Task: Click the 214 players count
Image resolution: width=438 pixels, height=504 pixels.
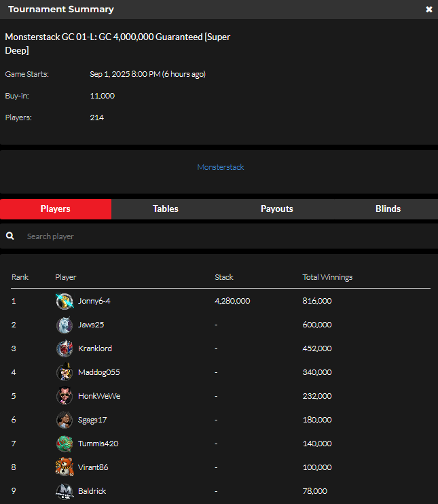Action: (x=96, y=118)
